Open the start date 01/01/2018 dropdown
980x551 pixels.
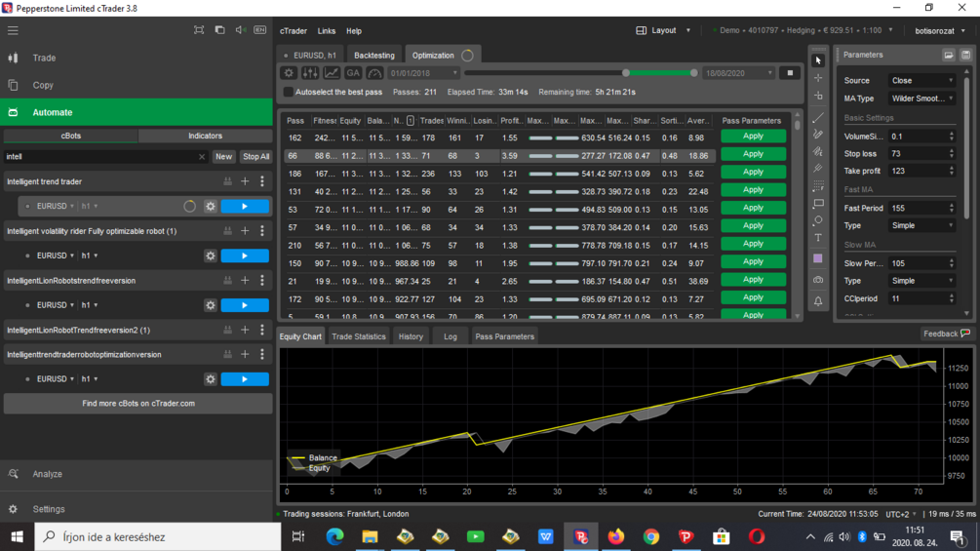(423, 73)
